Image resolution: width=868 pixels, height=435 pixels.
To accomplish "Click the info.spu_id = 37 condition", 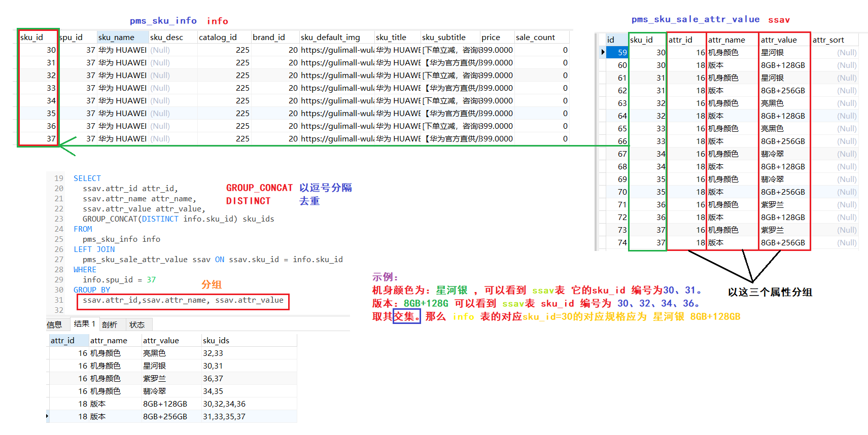I will click(119, 280).
